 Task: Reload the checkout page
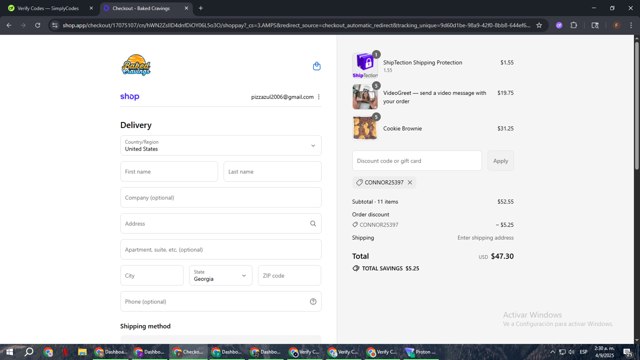point(37,25)
